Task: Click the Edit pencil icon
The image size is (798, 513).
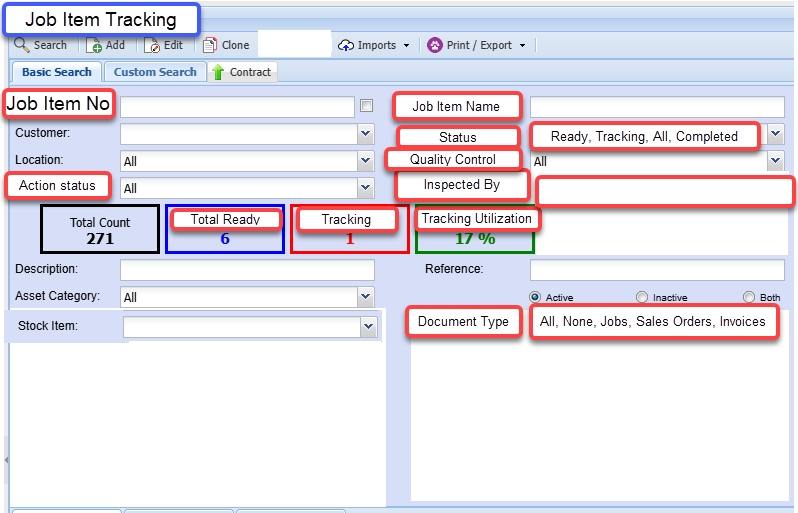Action: click(x=152, y=45)
